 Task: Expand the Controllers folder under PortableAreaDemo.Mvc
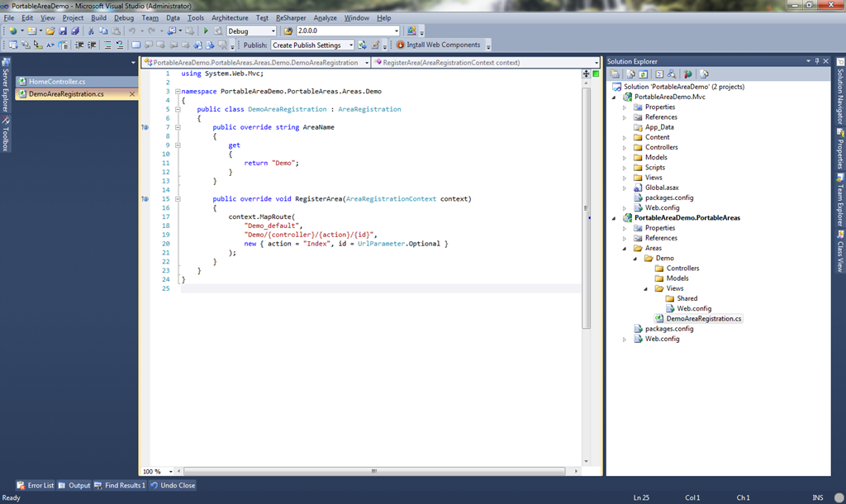click(x=625, y=147)
